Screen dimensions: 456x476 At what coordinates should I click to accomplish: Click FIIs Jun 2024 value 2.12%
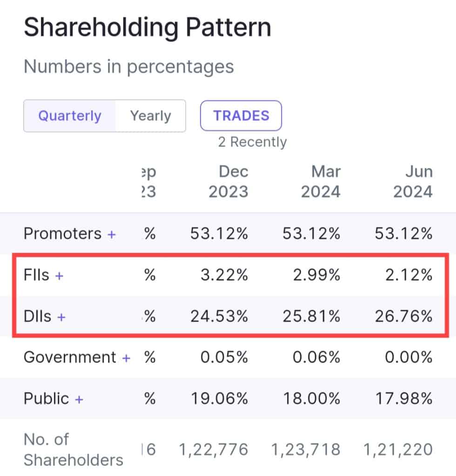pyautogui.click(x=405, y=275)
